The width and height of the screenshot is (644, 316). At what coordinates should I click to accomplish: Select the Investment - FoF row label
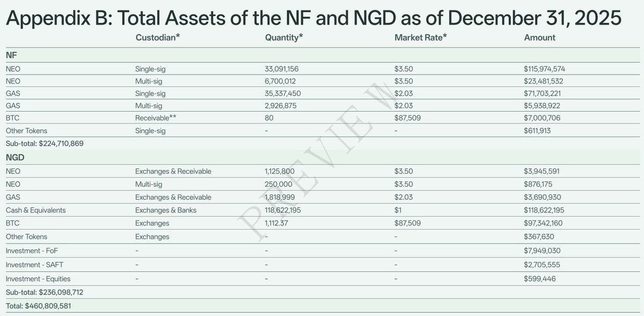pyautogui.click(x=33, y=250)
